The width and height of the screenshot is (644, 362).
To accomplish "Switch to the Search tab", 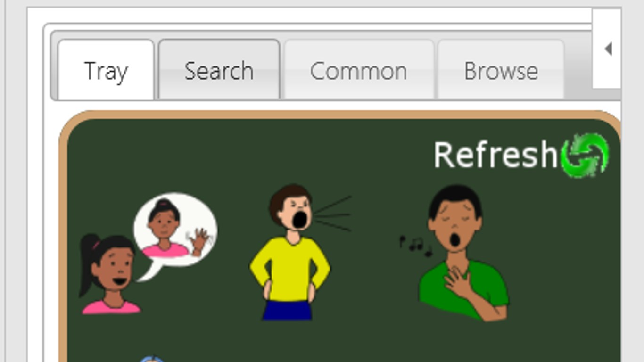I will tap(219, 70).
